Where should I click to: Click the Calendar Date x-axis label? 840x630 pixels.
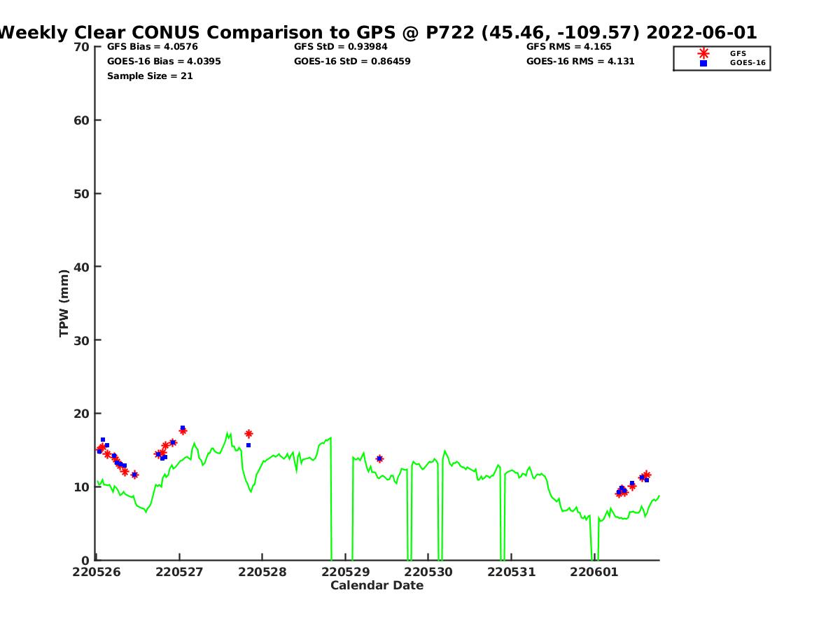[377, 586]
